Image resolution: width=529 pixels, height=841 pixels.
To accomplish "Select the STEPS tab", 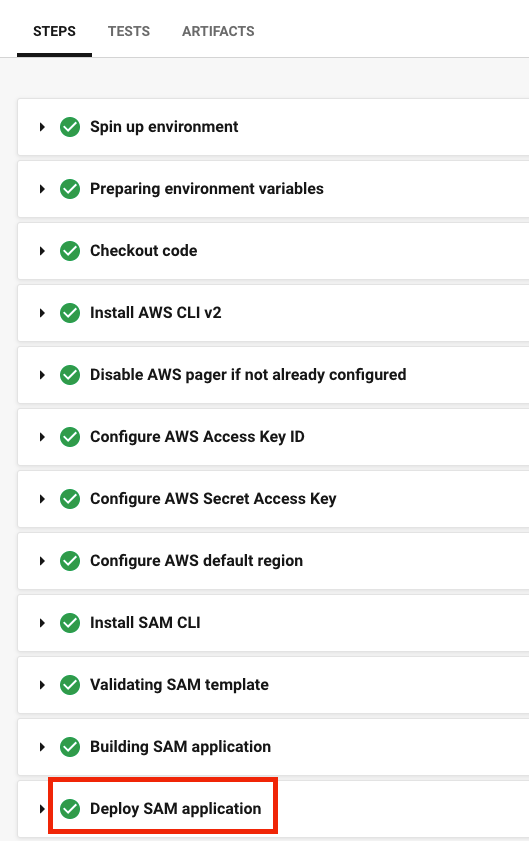I will [54, 31].
